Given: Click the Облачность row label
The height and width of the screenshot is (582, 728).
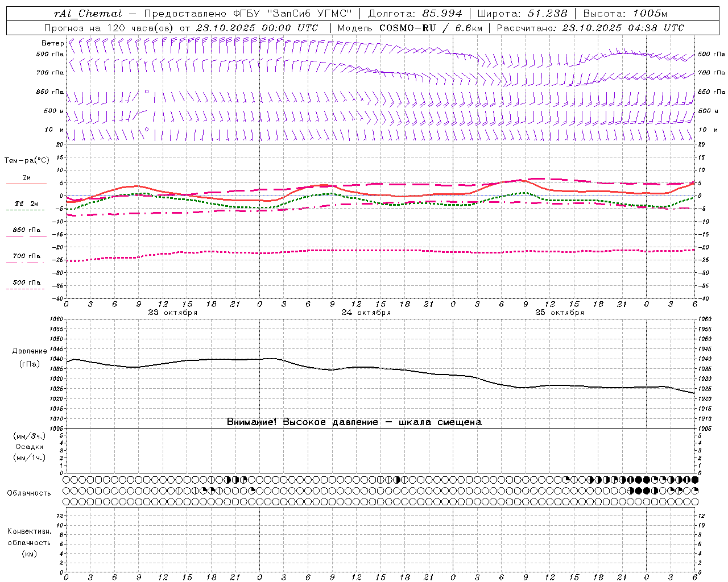Looking at the screenshot, I should [x=29, y=493].
